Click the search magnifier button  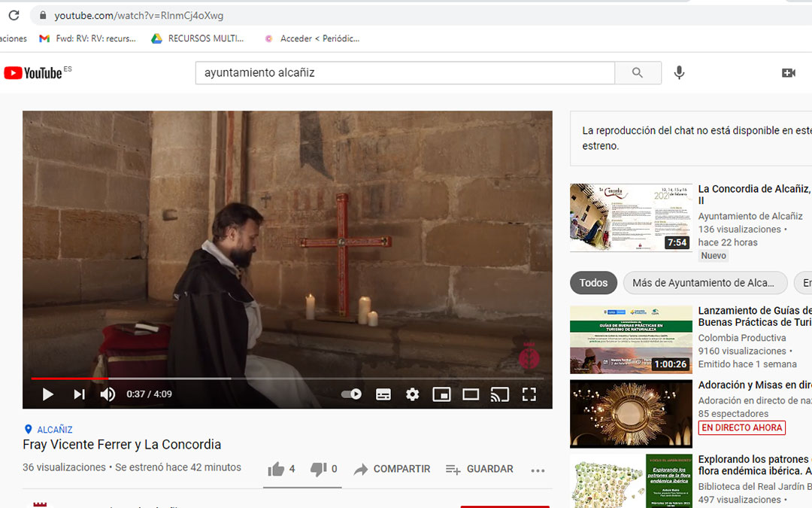click(638, 72)
